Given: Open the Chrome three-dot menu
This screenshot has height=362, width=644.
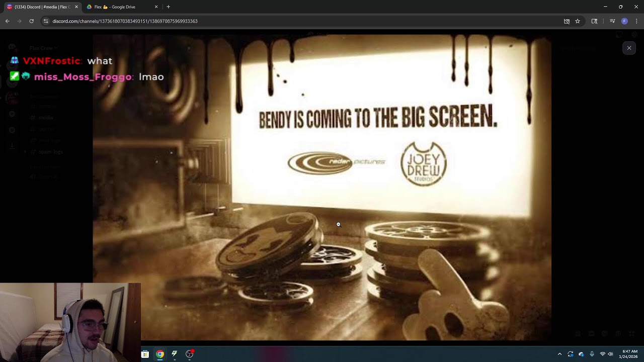Looking at the screenshot, I should (636, 21).
